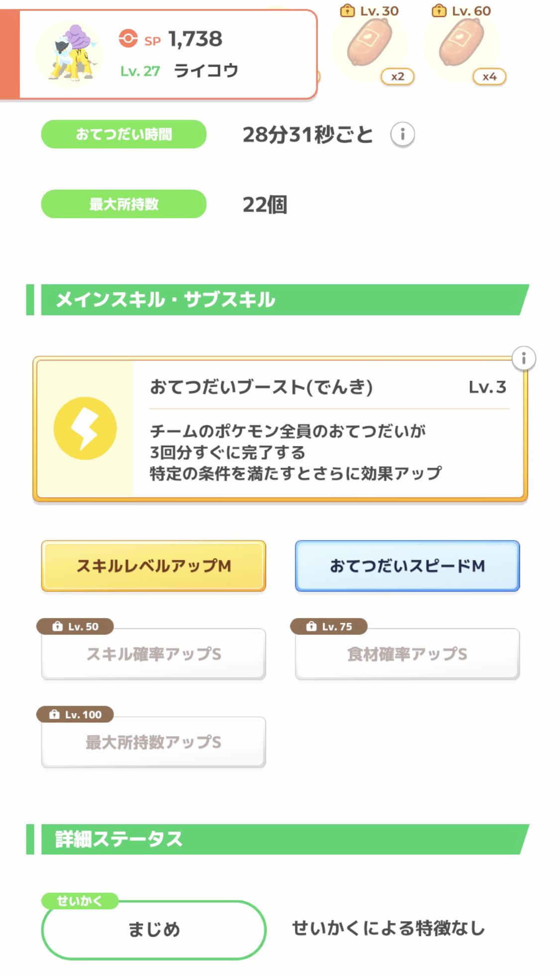
Task: Tap the メインスキル・サブスキル section header
Action: [x=279, y=300]
